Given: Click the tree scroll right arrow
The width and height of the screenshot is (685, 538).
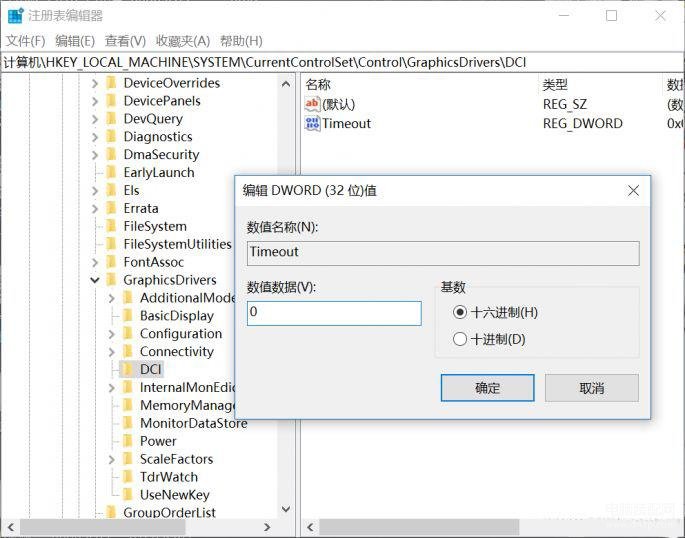Looking at the screenshot, I should tap(267, 527).
